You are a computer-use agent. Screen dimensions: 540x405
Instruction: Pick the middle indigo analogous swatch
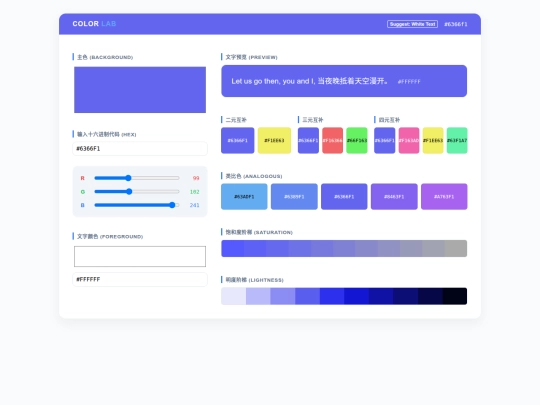(344, 197)
